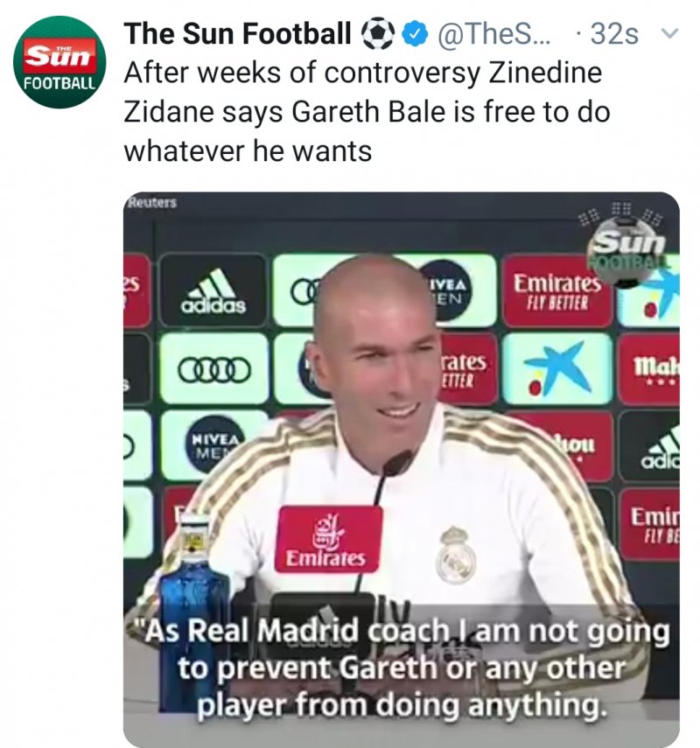The image size is (700, 748).
Task: Click the Reuters credit in video
Action: (151, 202)
